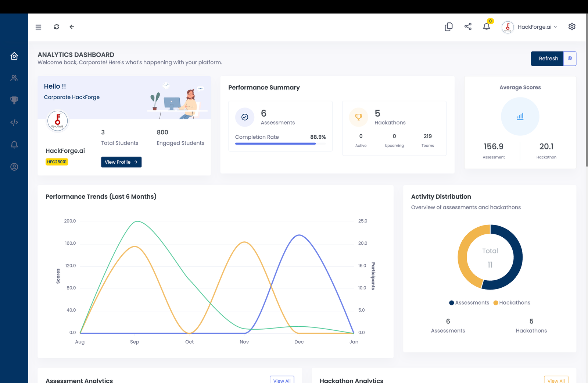Viewport: 588px width, 383px height.
Task: Click the copy icon in the top bar
Action: click(x=448, y=26)
